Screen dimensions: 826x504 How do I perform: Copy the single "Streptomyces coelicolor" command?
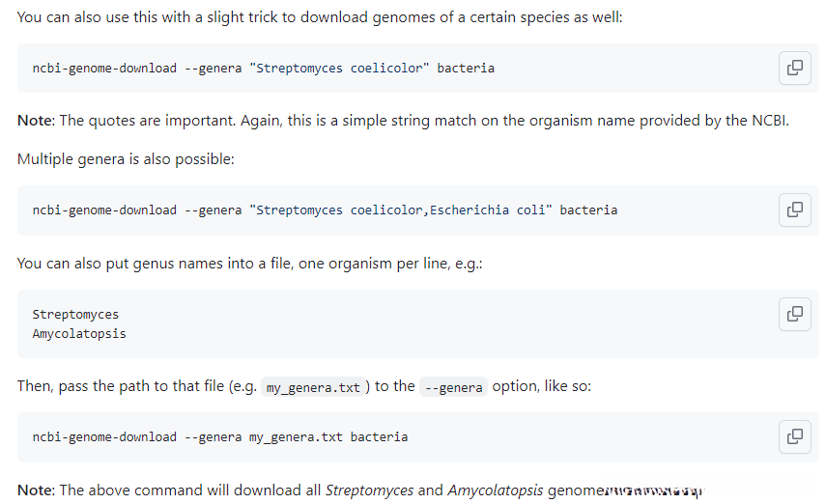[794, 68]
